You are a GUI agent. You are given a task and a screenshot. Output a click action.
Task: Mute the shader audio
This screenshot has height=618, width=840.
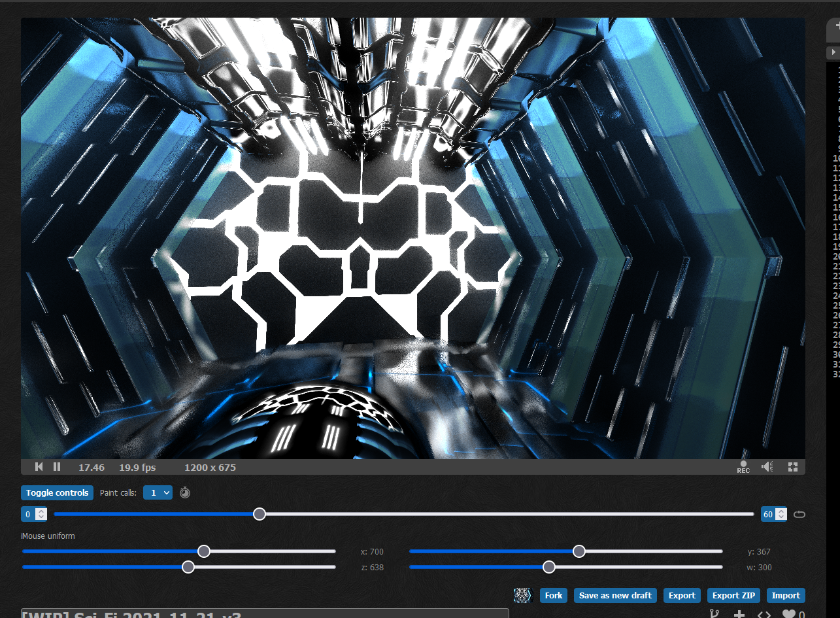(x=767, y=467)
